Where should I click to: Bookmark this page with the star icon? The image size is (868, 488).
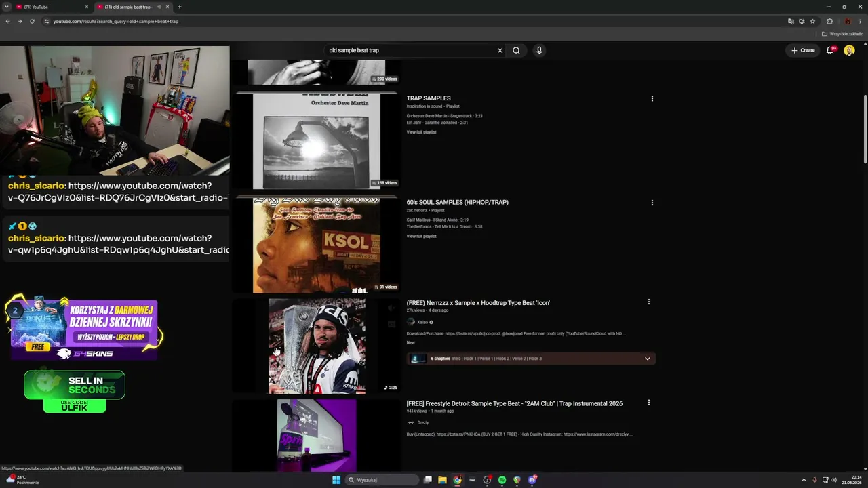tap(812, 21)
